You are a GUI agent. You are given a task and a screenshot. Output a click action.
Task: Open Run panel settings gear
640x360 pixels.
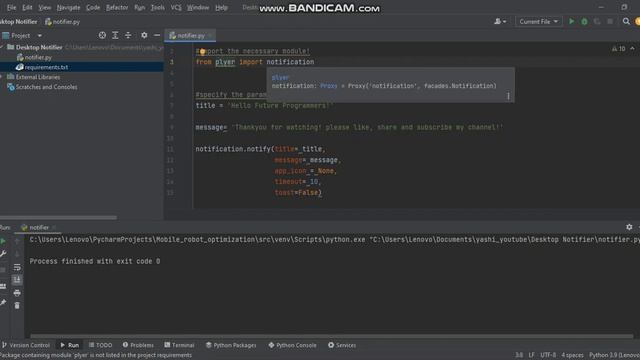pyautogui.click(x=629, y=227)
